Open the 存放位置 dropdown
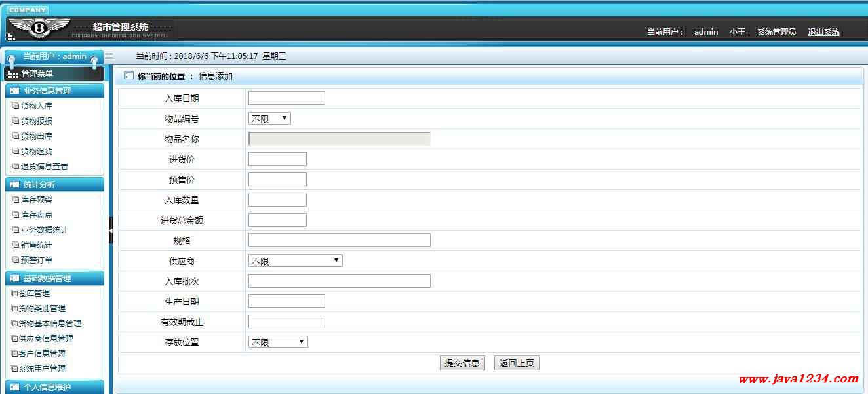 click(x=278, y=342)
